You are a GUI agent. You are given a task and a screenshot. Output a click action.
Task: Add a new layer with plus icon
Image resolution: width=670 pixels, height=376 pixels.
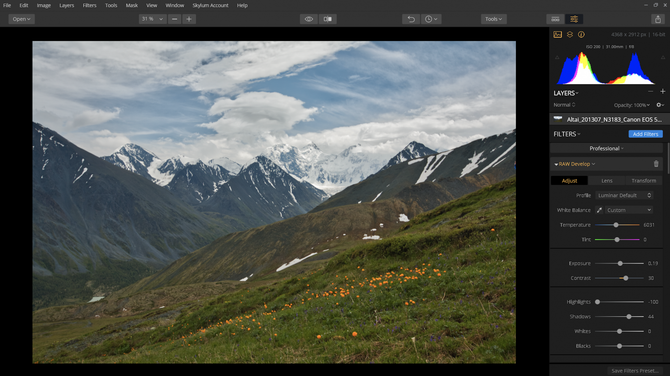coord(662,91)
